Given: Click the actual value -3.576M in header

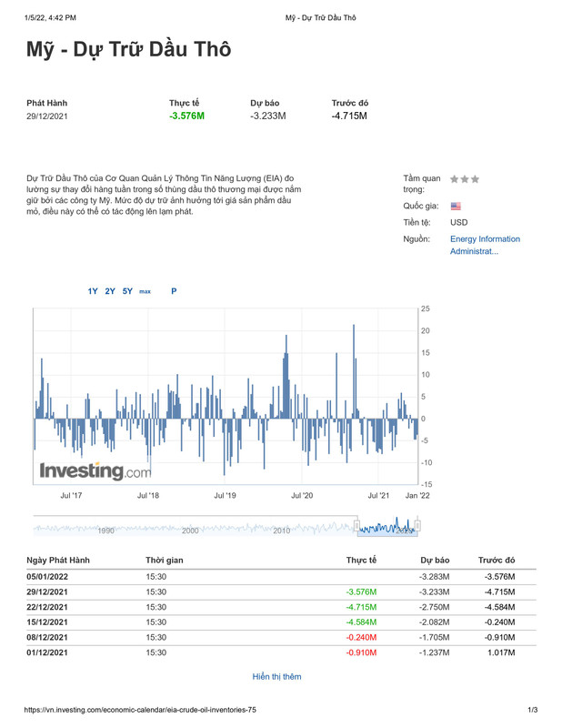Looking at the screenshot, I should pos(187,116).
